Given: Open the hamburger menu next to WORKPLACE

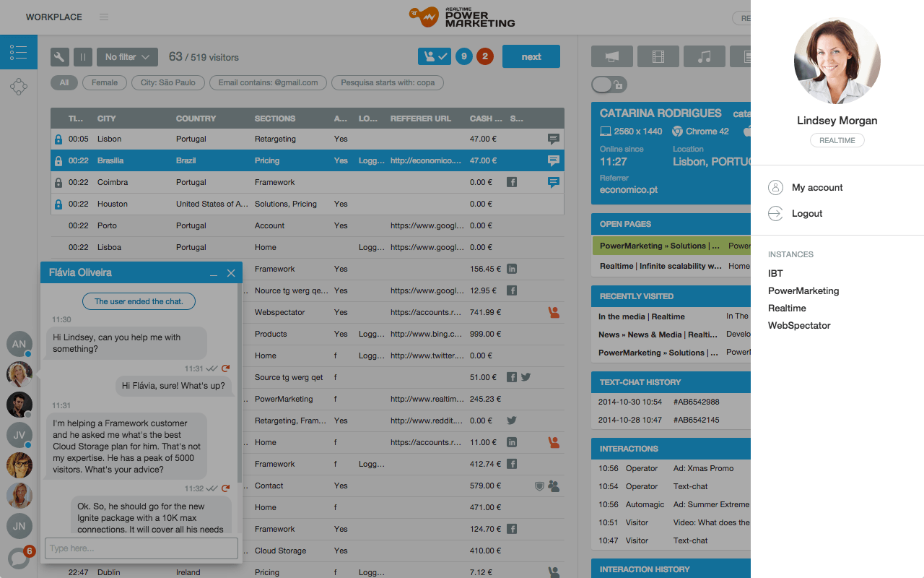Looking at the screenshot, I should 104,17.
